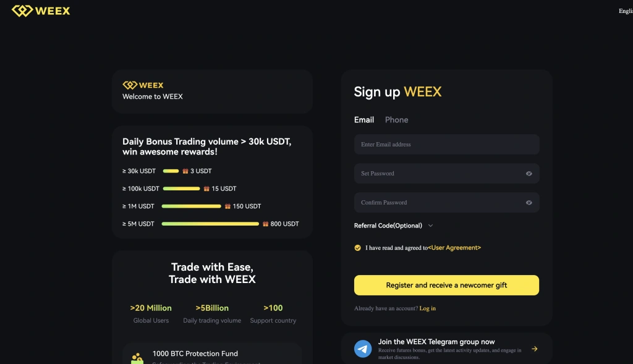The height and width of the screenshot is (364, 633).
Task: Click the WEEX logo in the header
Action: click(41, 11)
